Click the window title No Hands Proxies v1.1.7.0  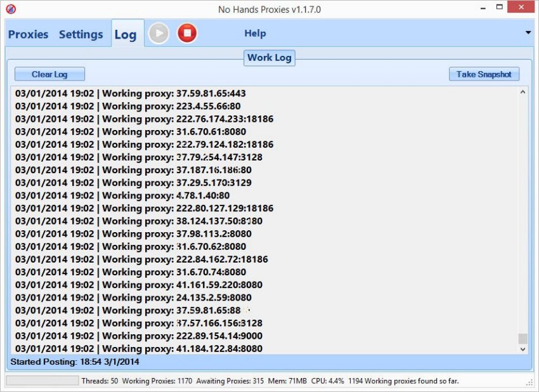click(269, 10)
